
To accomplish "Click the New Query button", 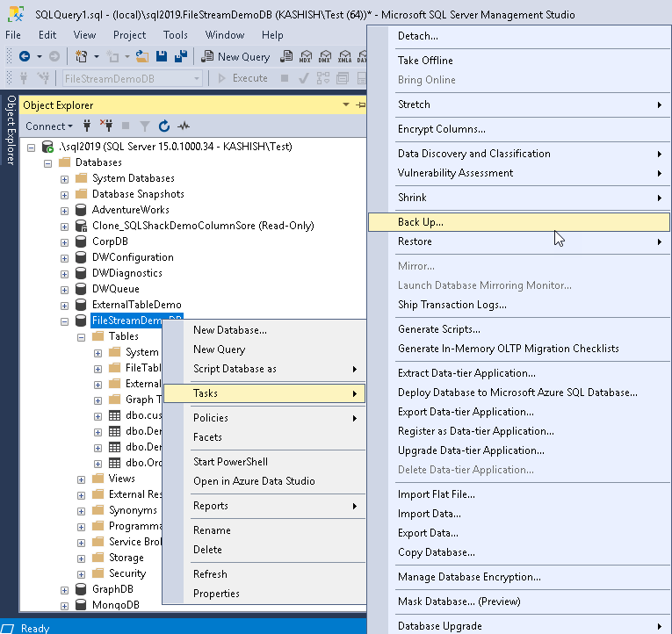I will tap(236, 56).
